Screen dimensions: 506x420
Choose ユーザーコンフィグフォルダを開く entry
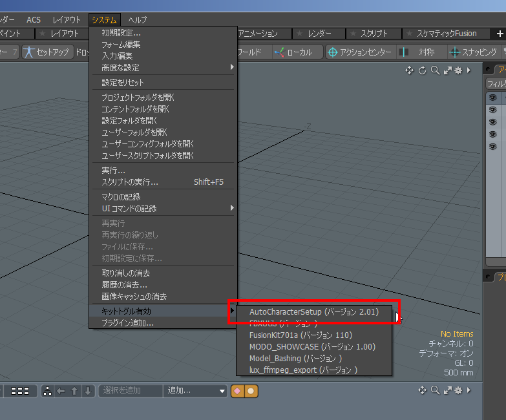(x=163, y=144)
